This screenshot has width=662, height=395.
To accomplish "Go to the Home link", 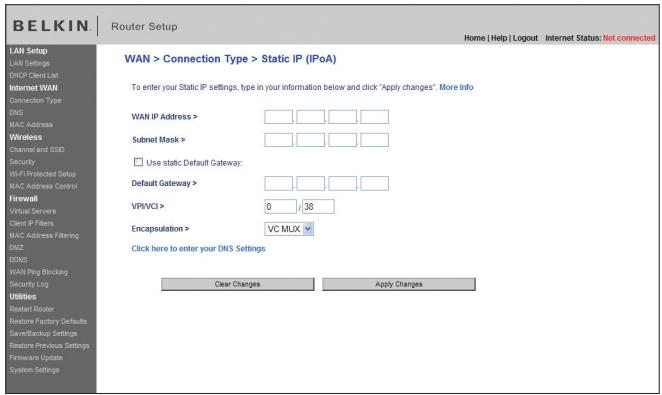I will (475, 38).
